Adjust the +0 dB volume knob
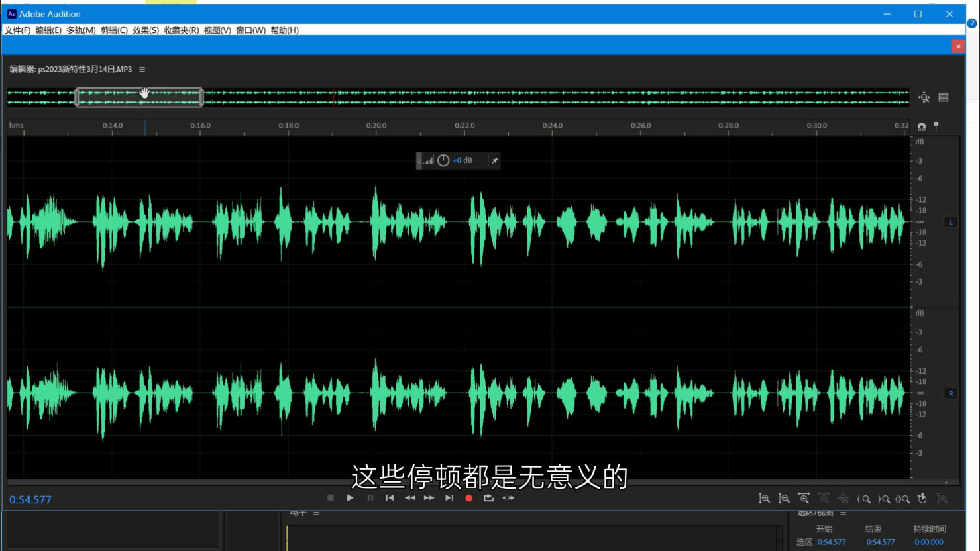 [x=443, y=160]
